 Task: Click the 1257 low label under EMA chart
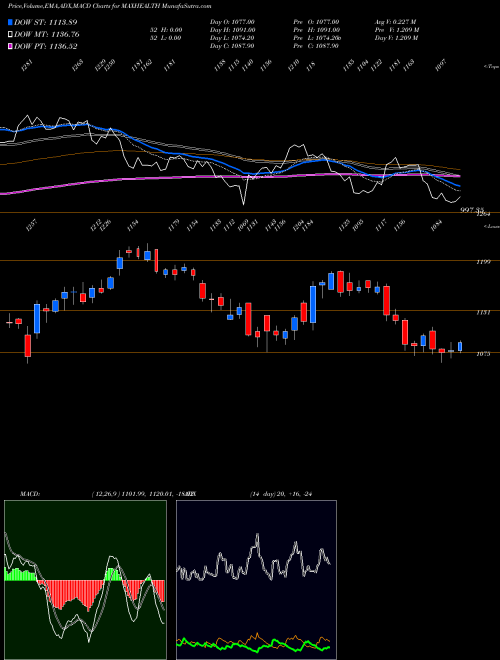pos(31,226)
